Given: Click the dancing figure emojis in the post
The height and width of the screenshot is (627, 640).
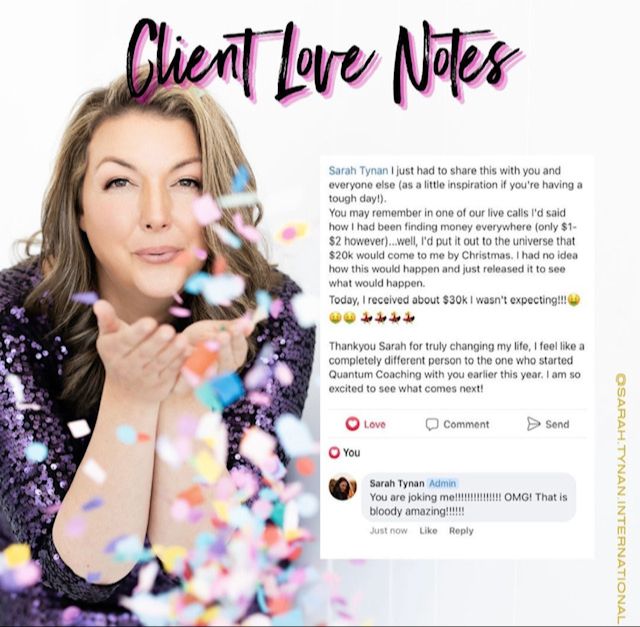Looking at the screenshot, I should (388, 318).
